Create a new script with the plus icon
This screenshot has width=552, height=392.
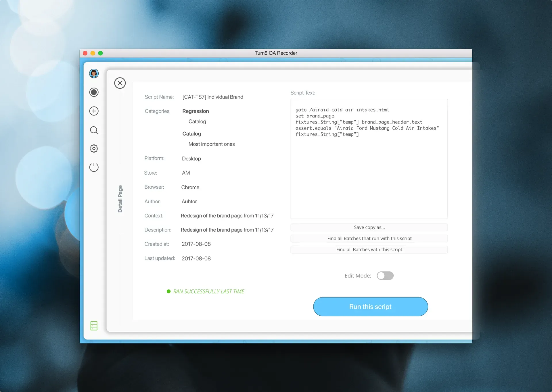(94, 111)
